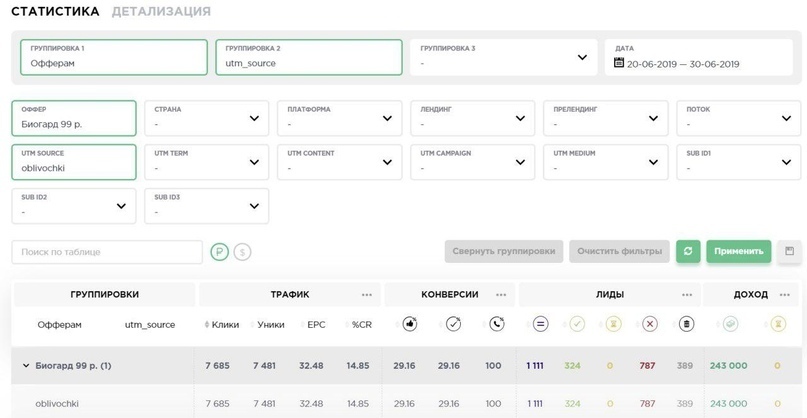Open the three-dots menu for Трафик columns
The width and height of the screenshot is (807, 418).
[x=366, y=295]
